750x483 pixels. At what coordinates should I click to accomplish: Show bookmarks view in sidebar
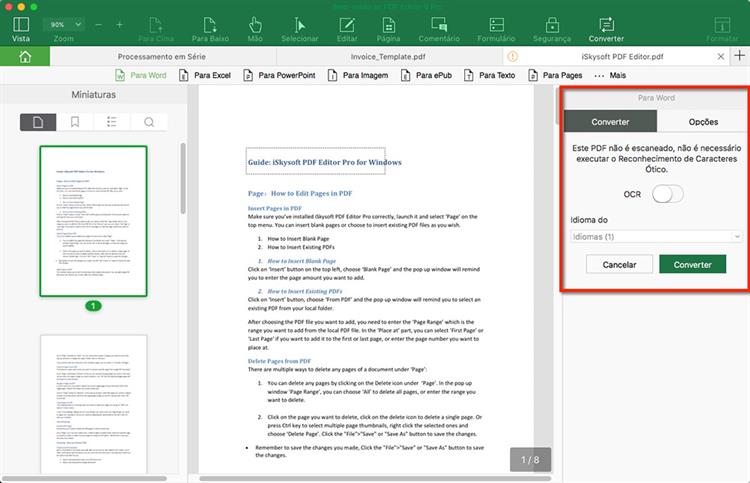pos(75,122)
